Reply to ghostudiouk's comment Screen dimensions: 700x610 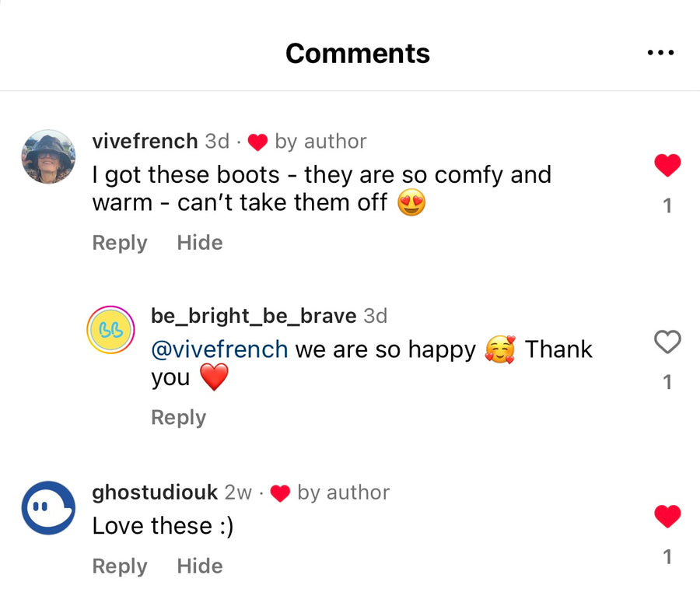click(120, 566)
